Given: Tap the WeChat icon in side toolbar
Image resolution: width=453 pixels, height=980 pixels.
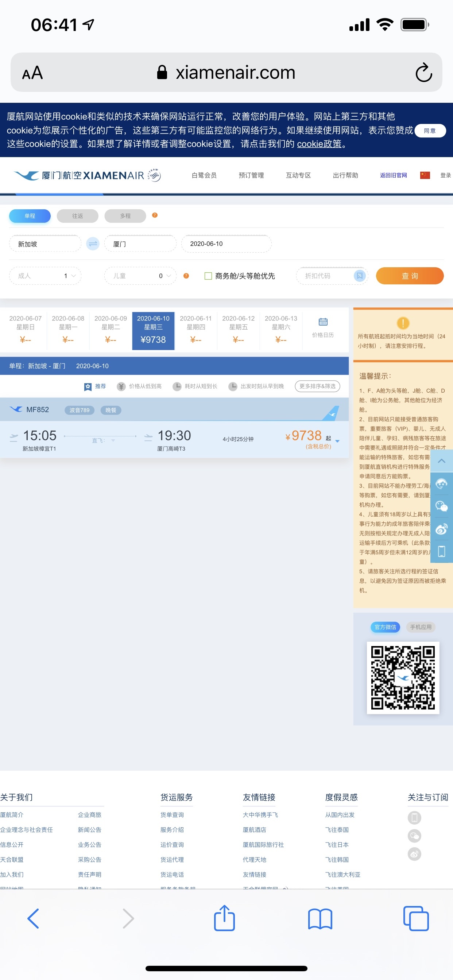Looking at the screenshot, I should 441,506.
